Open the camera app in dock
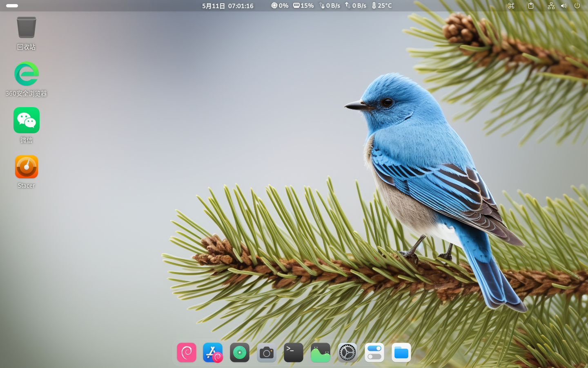This screenshot has height=368, width=588. [x=267, y=352]
